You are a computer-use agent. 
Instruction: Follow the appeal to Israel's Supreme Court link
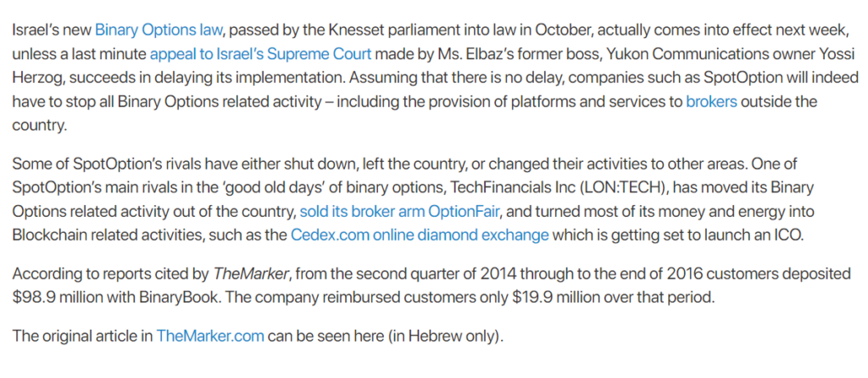tap(260, 54)
